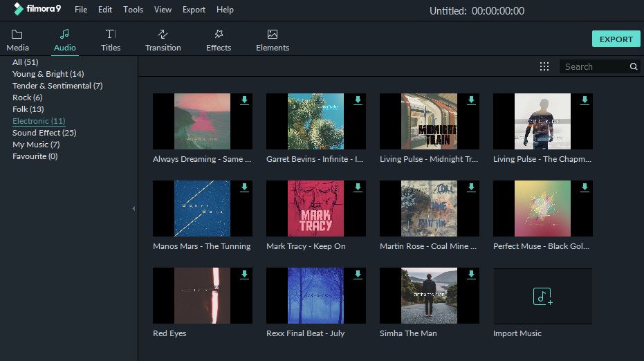
Task: Download Garret Bevins - Infinite track
Action: tap(358, 100)
